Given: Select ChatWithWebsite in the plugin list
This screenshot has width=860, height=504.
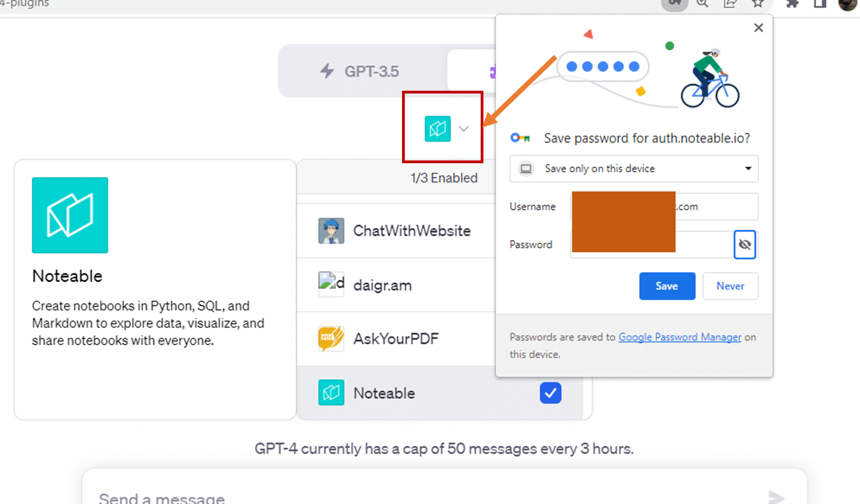Looking at the screenshot, I should click(x=411, y=231).
